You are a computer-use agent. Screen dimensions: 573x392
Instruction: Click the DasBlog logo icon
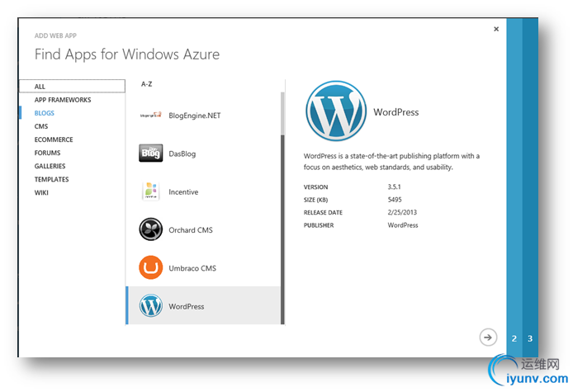pyautogui.click(x=151, y=153)
